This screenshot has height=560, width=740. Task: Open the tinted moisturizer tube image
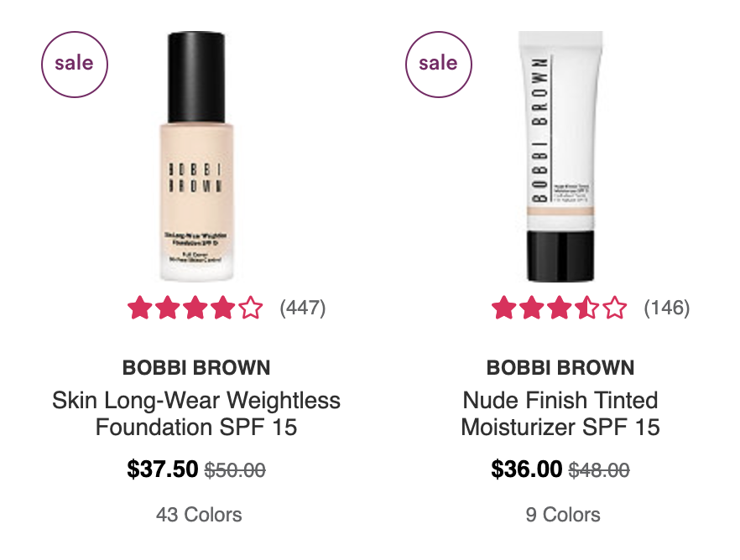click(x=560, y=157)
